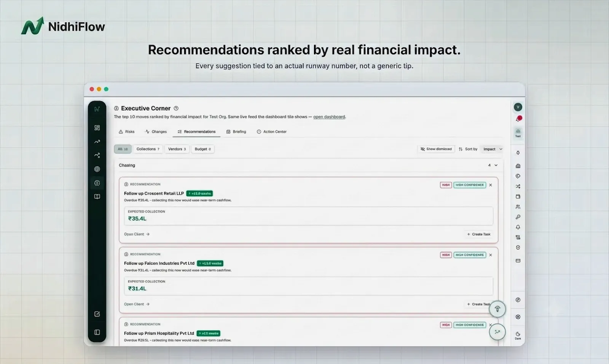The height and width of the screenshot is (364, 609).
Task: Open the forecast chart icon in left sidebar
Action: pos(97,155)
